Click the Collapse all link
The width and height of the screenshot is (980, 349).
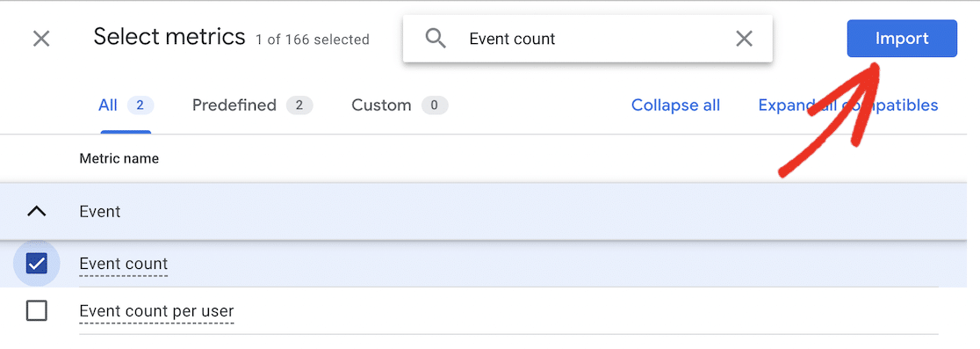point(675,105)
